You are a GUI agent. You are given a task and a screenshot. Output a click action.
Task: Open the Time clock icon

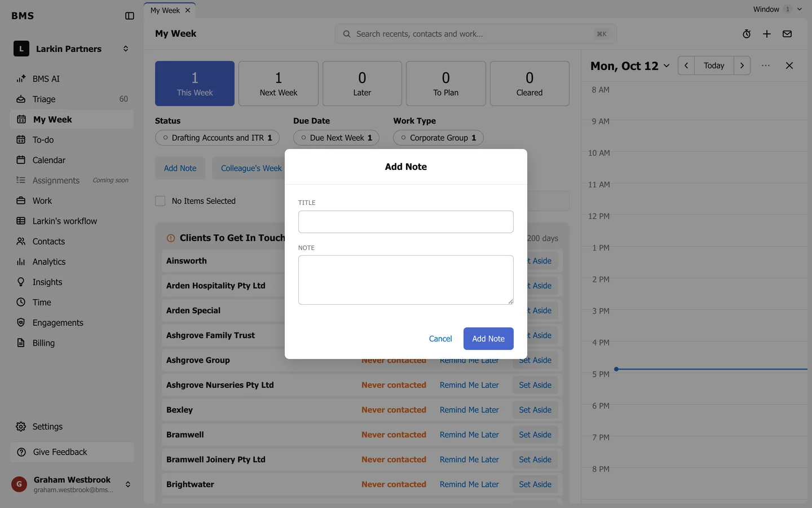click(21, 303)
